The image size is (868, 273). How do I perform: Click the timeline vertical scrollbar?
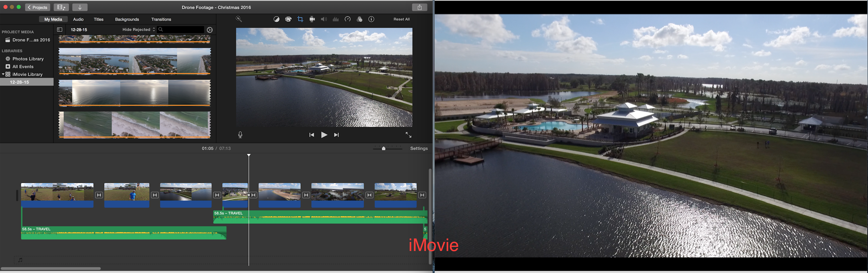pos(430,216)
